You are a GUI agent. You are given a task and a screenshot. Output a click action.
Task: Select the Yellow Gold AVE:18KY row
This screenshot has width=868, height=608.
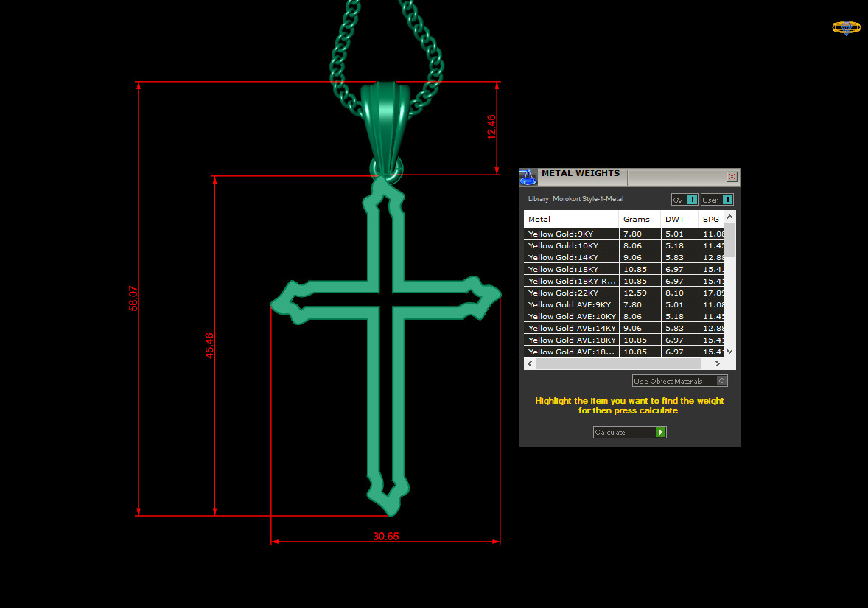coord(624,340)
